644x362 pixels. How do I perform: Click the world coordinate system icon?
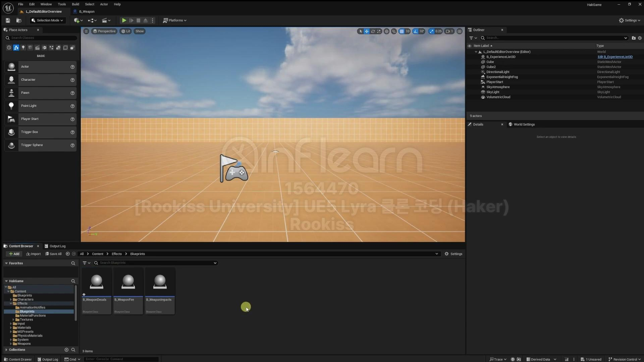point(386,31)
